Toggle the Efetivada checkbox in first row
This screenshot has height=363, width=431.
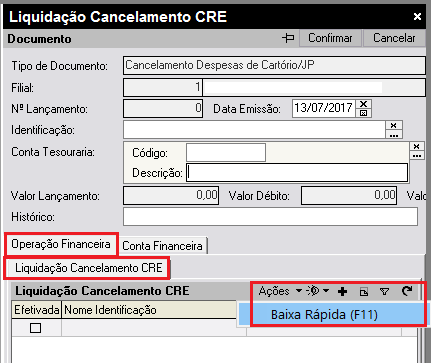[35, 328]
